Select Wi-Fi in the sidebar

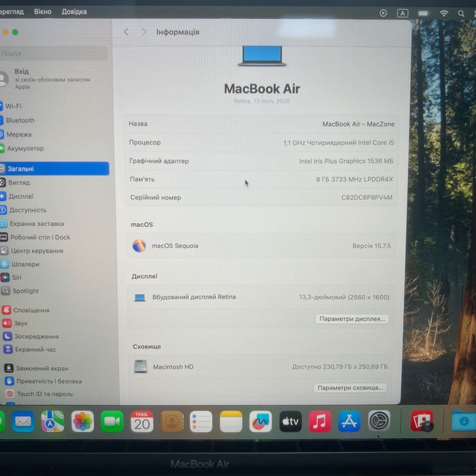point(54,106)
